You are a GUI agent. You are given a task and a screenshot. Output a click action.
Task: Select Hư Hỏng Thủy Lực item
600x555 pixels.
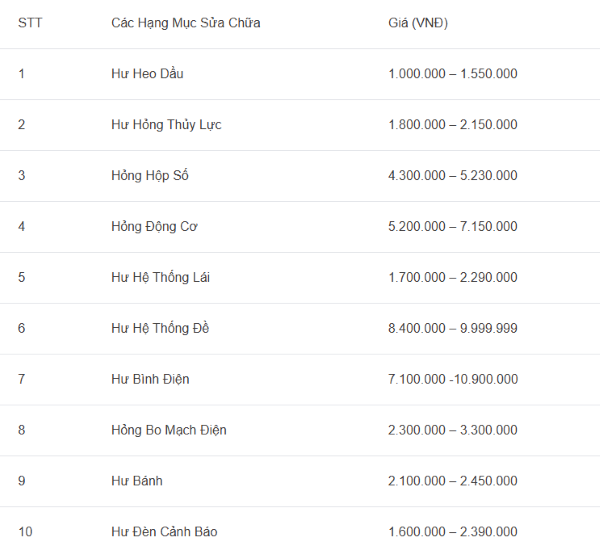[166, 125]
